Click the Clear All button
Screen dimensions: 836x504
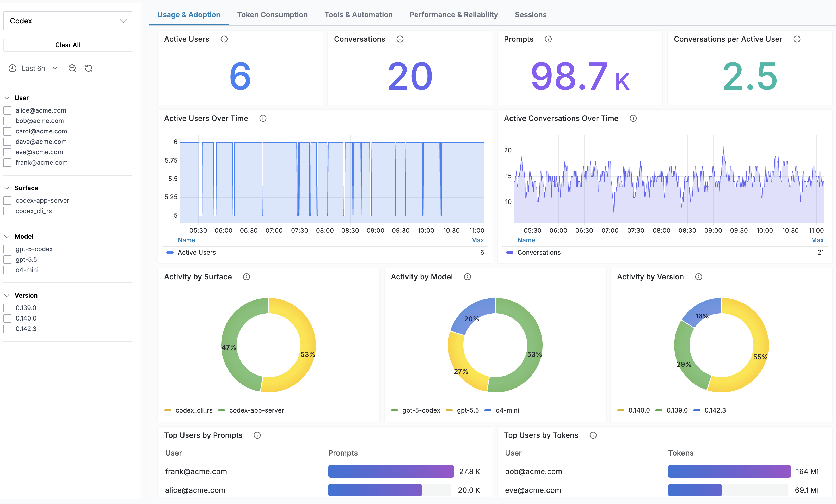tap(67, 45)
